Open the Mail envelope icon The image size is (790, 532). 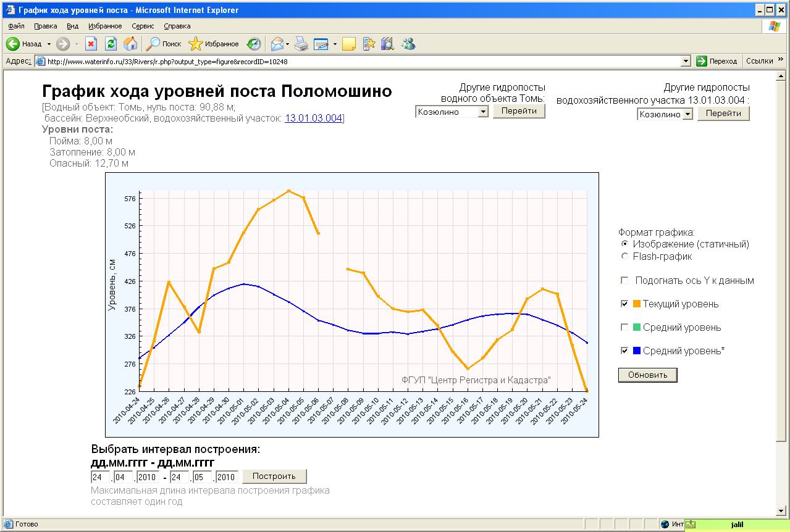pyautogui.click(x=277, y=44)
